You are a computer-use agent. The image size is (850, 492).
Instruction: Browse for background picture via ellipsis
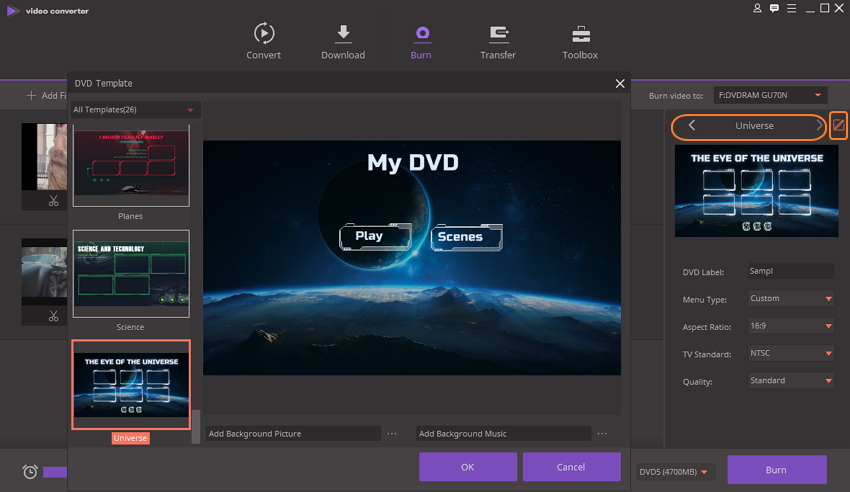[x=392, y=434]
